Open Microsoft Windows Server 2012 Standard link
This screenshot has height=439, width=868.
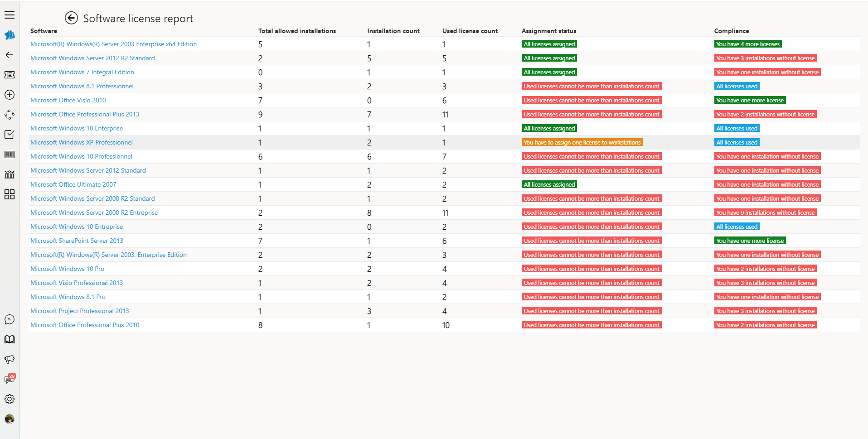click(88, 170)
